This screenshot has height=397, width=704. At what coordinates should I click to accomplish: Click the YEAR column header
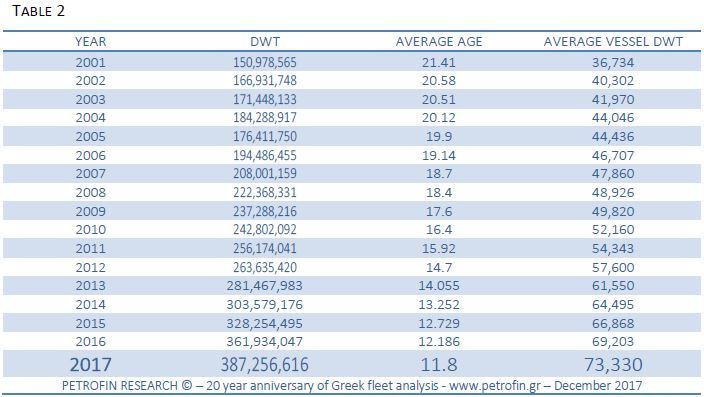(x=90, y=42)
